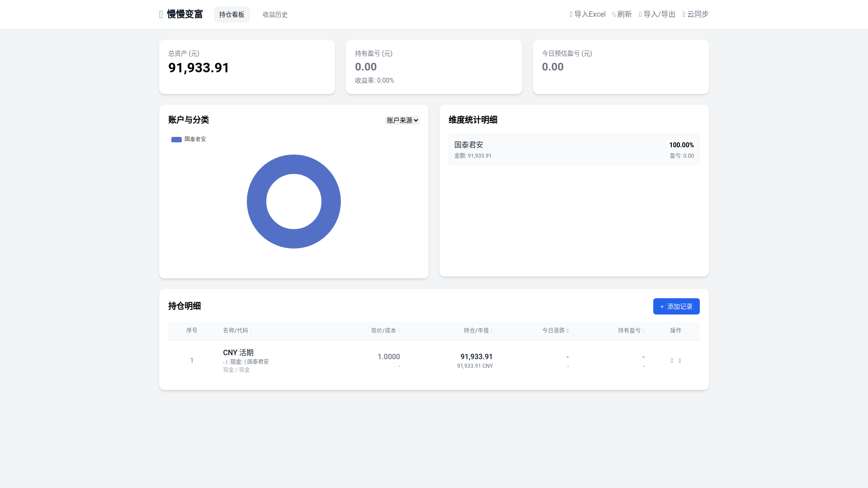This screenshot has height=488, width=868.
Task: Click the total assets value 91,933.91
Action: (199, 68)
